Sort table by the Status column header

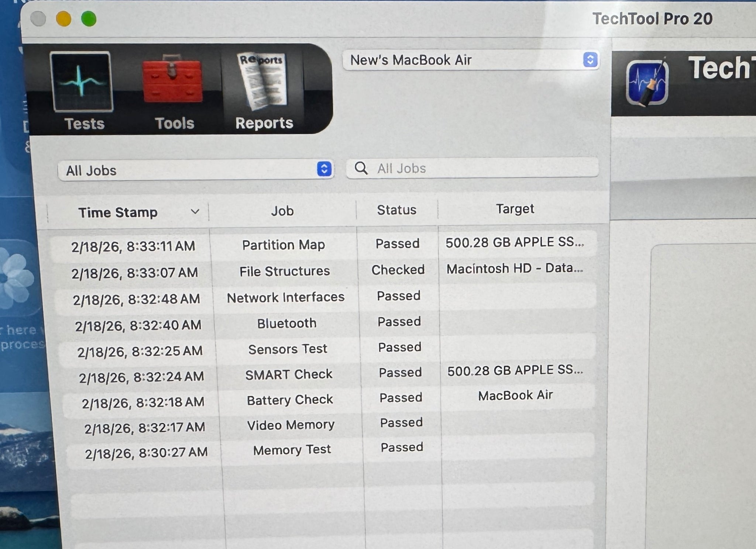pyautogui.click(x=396, y=210)
